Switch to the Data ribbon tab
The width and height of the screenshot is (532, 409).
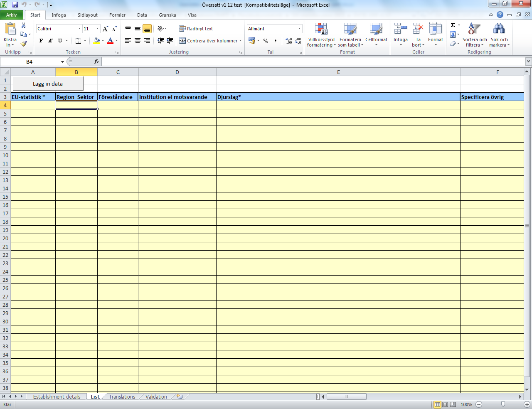142,15
